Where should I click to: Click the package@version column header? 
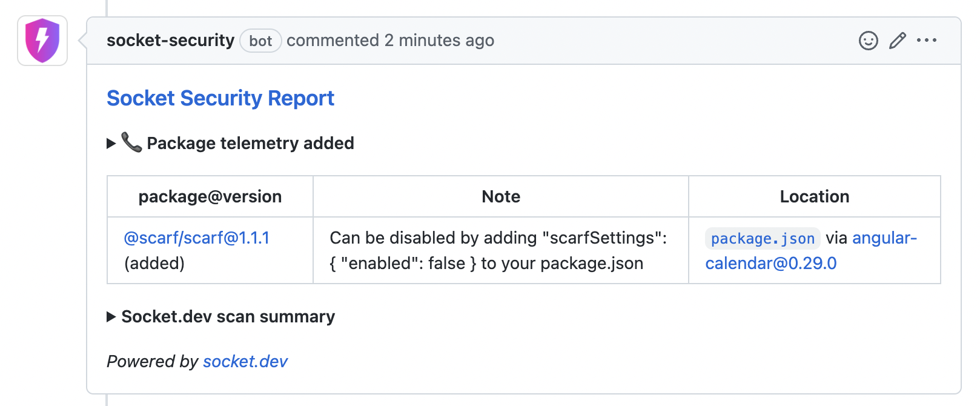[x=210, y=197]
